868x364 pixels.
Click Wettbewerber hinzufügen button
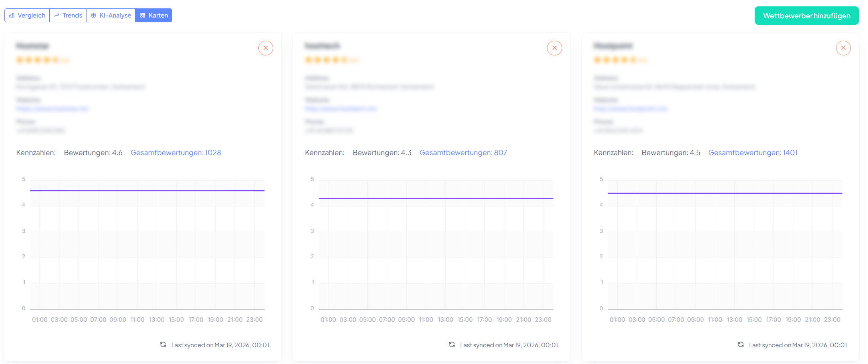click(x=806, y=16)
